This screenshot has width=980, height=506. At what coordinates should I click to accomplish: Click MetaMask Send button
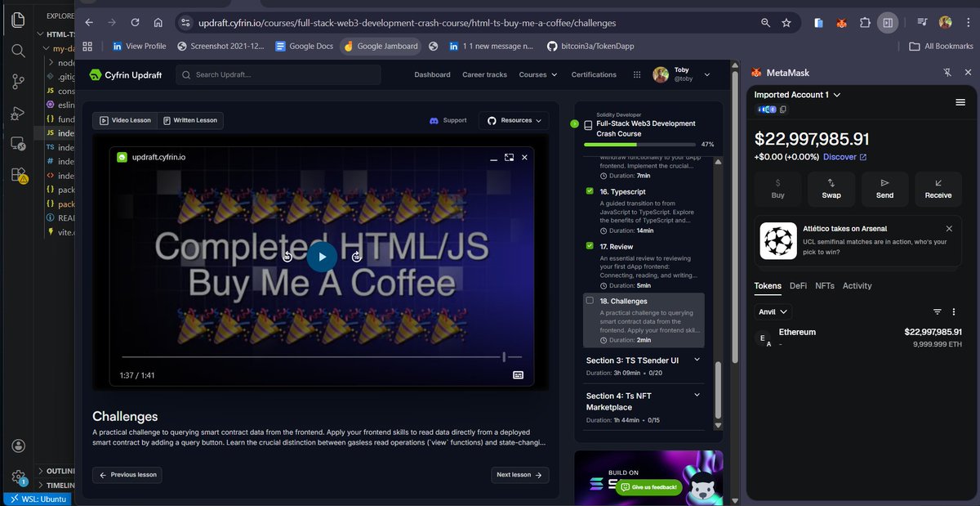(884, 189)
